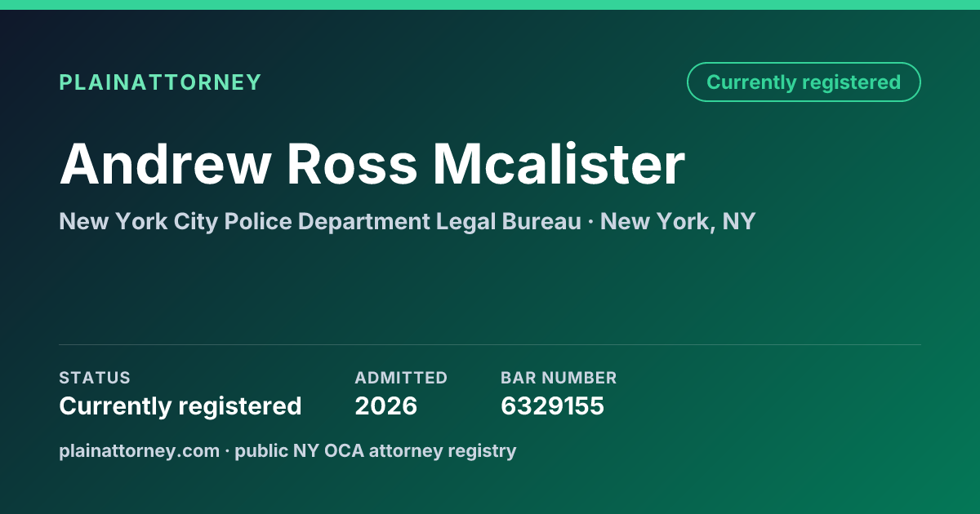Open the plainattorney.com footer link
Screen dimensions: 980x514
140,450
